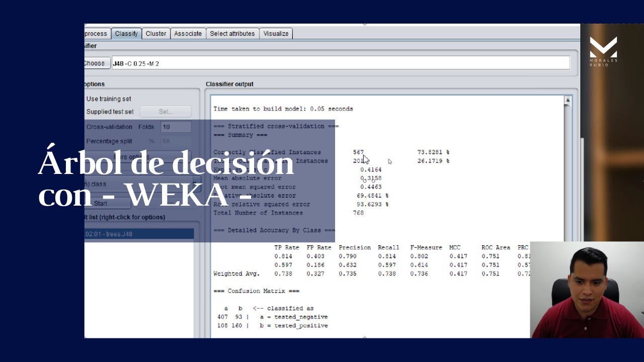Click the TP Rate column header

(287, 247)
